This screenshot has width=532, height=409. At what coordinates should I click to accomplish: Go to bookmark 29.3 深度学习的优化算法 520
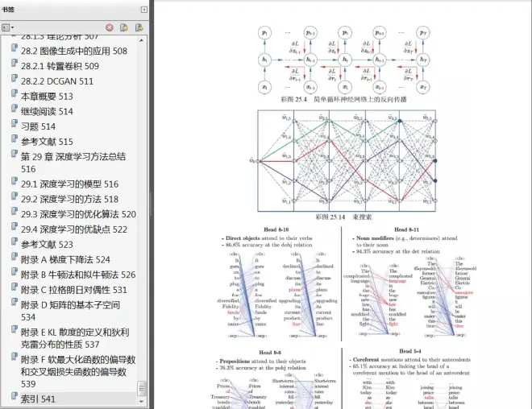(x=78, y=213)
